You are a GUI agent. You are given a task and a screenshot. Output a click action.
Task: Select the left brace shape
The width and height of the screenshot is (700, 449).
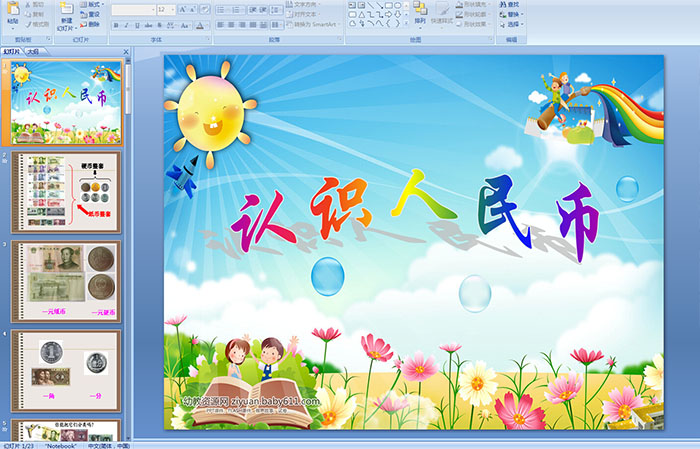pyautogui.click(x=388, y=23)
